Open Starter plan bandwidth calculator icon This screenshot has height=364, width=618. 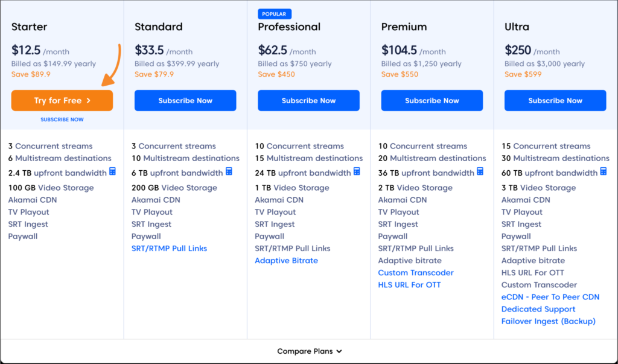pos(113,172)
